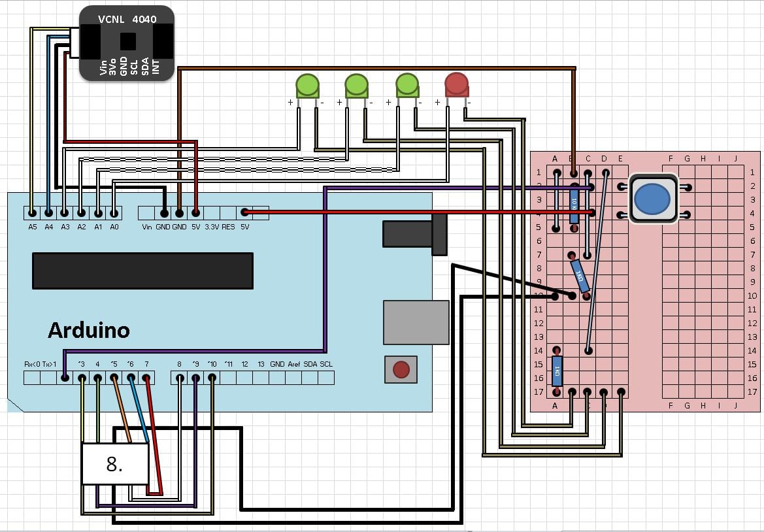764x532 pixels.
Task: Select the Aref pin on Arduino
Action: 293,377
